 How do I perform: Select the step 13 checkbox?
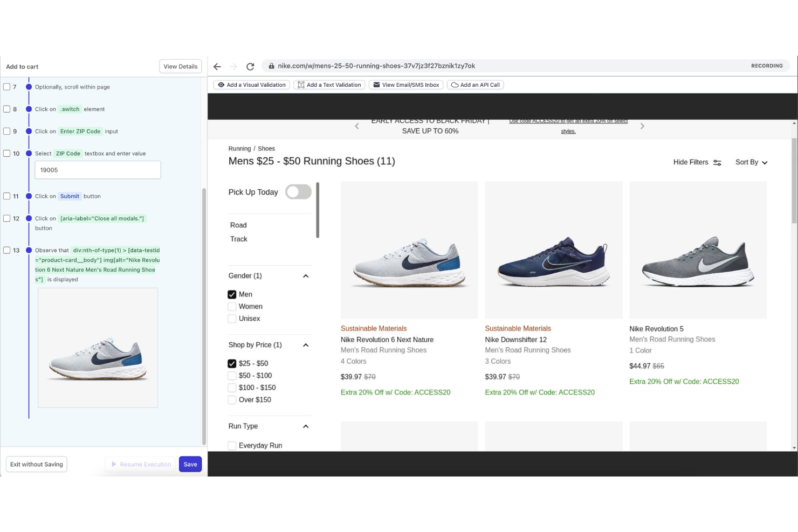pos(7,250)
